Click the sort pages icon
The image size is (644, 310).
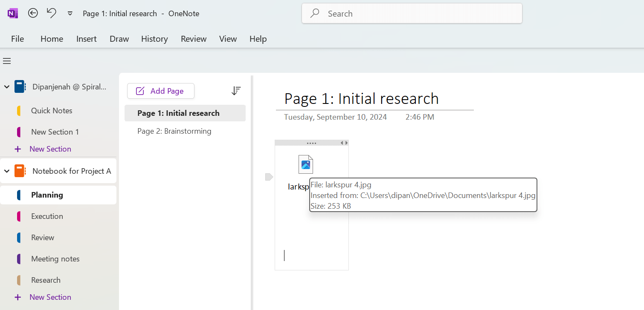tap(236, 91)
